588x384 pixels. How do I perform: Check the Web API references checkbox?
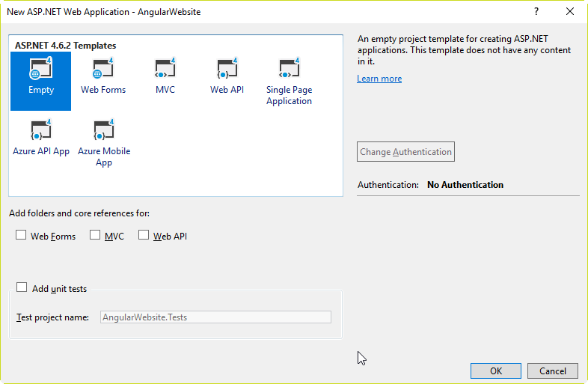coord(144,236)
